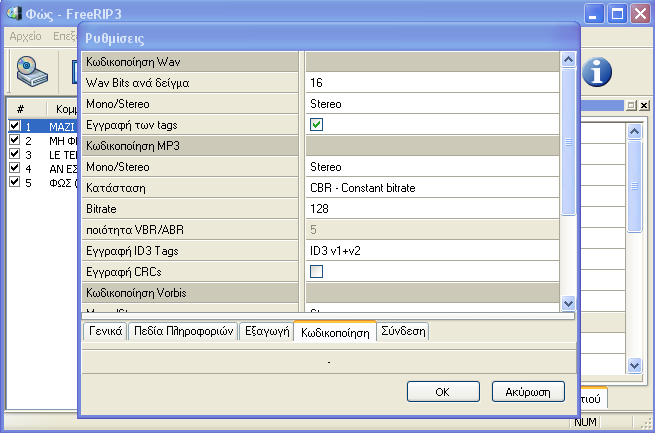
Task: Switch to the Εξαγωγή tab
Action: pyautogui.click(x=265, y=332)
